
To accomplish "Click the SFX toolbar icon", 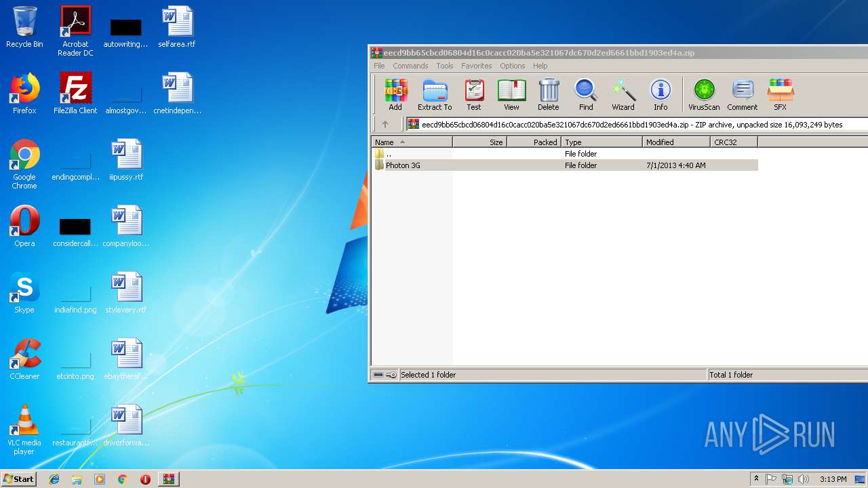I will tap(781, 94).
